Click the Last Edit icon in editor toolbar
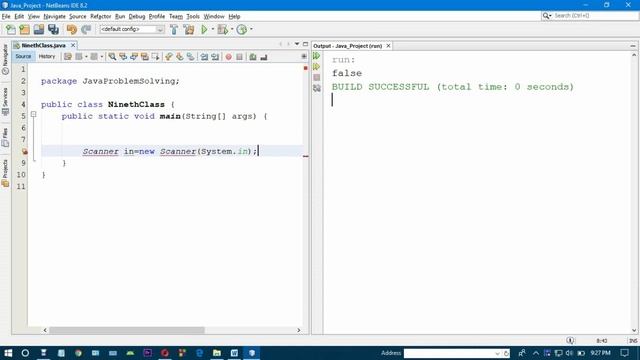This screenshot has height=360, width=640. pos(68,57)
